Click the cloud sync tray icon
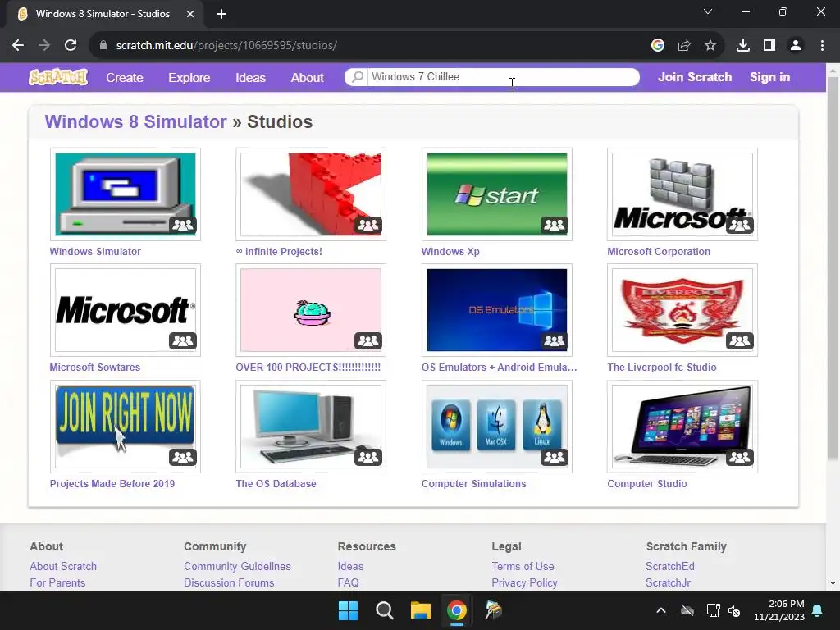 pos(687,610)
